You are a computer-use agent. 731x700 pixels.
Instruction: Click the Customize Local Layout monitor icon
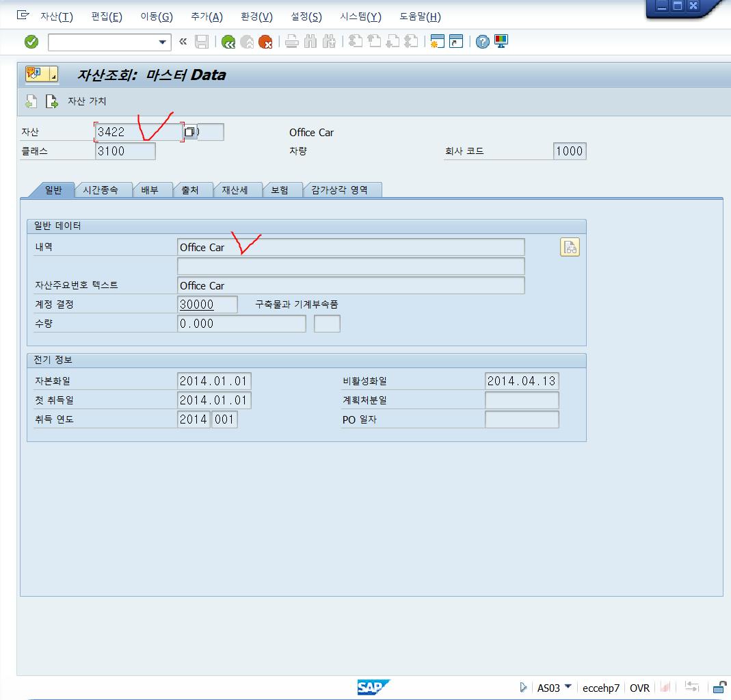coord(501,42)
